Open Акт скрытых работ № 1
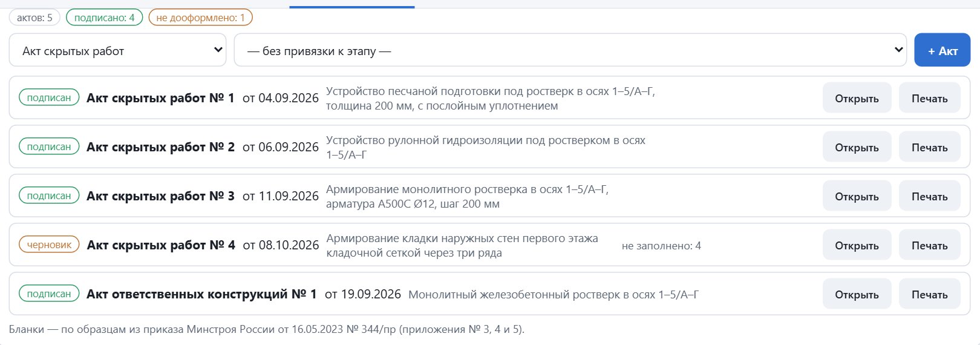Screen dimensions: 980x345 click(x=857, y=98)
